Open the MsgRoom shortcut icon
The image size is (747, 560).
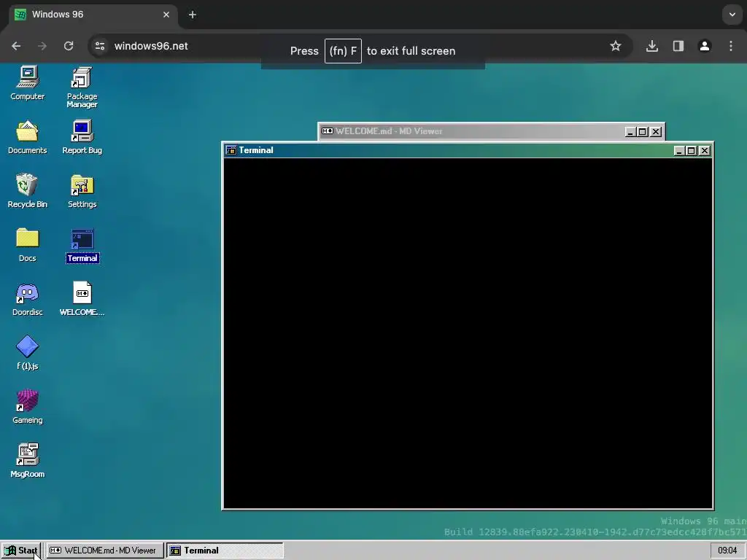coord(27,461)
